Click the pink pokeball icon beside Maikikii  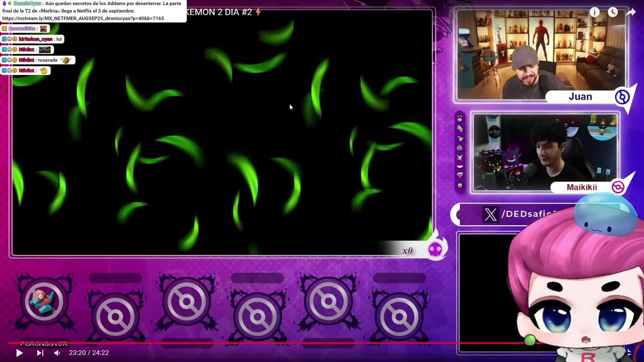click(x=618, y=187)
